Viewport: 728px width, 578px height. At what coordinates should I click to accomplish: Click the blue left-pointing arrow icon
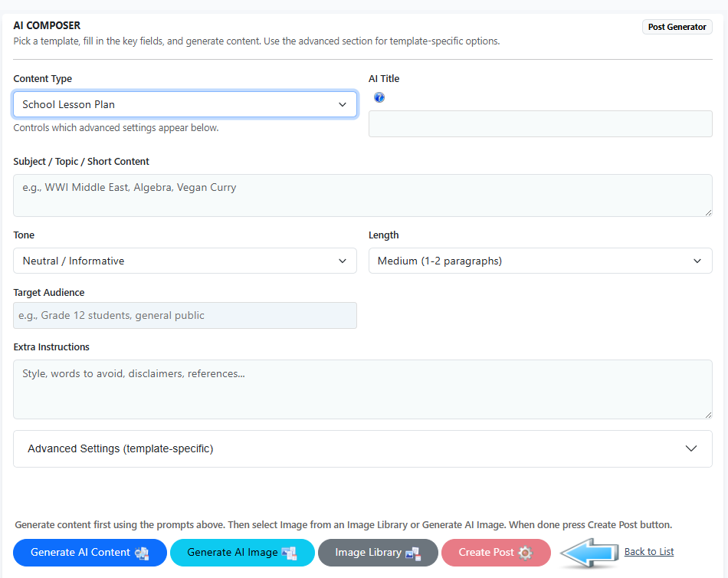588,552
